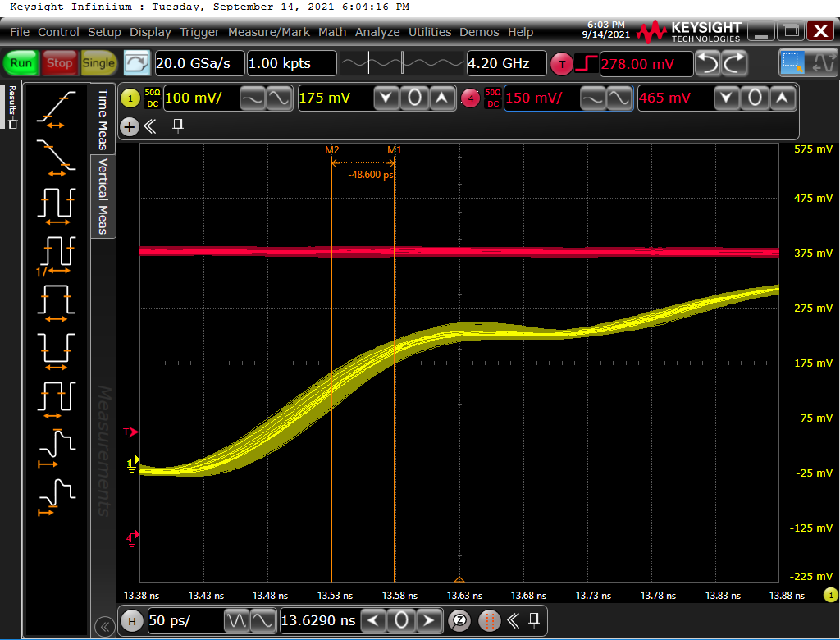Select the fall time measurement icon
This screenshot has width=840, height=640.
[x=56, y=156]
